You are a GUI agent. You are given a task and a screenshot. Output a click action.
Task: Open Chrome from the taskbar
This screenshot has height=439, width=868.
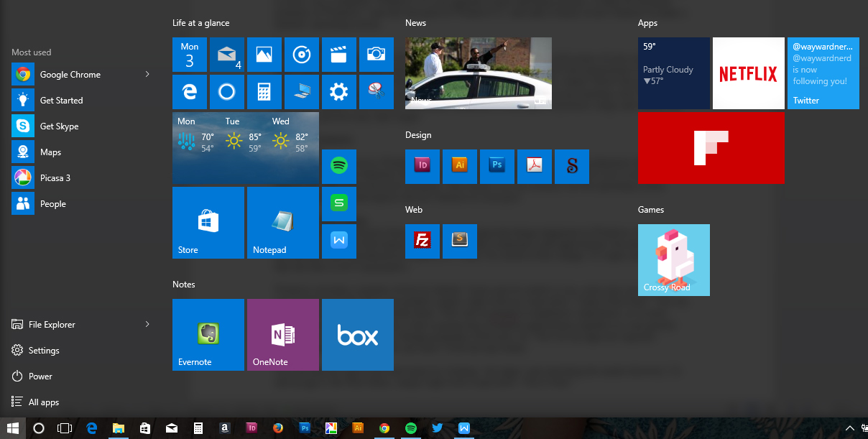point(384,428)
